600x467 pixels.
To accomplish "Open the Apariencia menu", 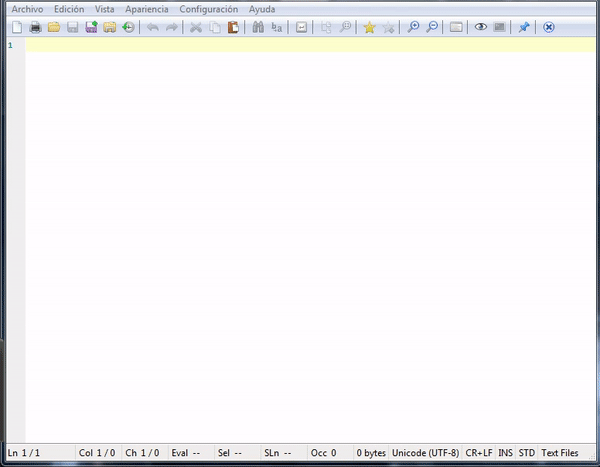I will pyautogui.click(x=147, y=9).
